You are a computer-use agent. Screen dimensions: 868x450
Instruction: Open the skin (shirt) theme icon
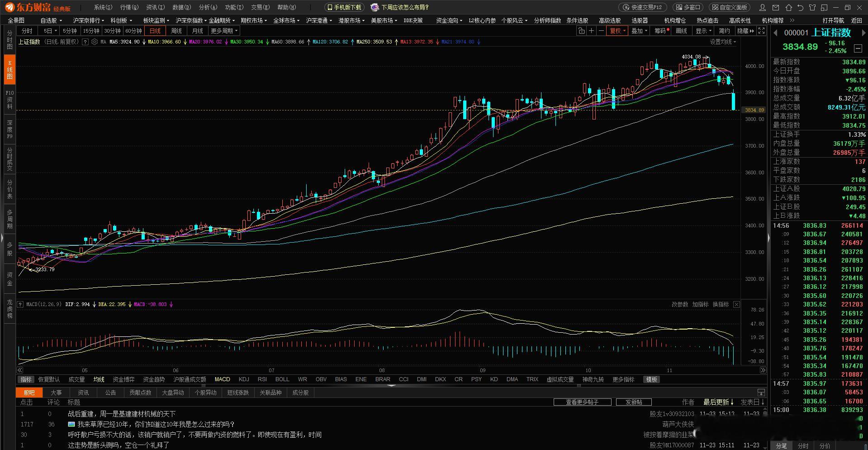(812, 7)
